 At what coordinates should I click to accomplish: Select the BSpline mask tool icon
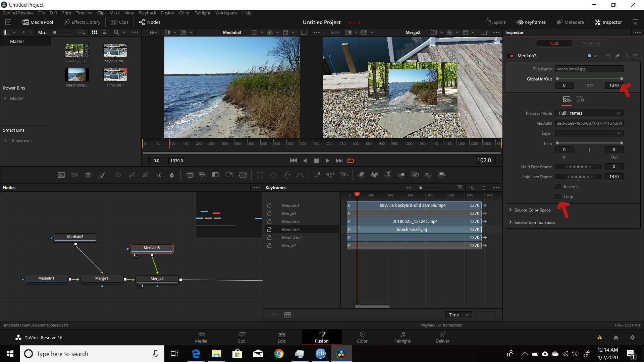click(300, 175)
